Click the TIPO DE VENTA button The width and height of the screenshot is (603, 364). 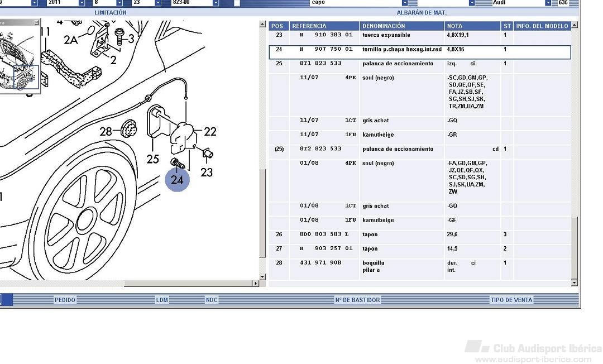tap(511, 300)
